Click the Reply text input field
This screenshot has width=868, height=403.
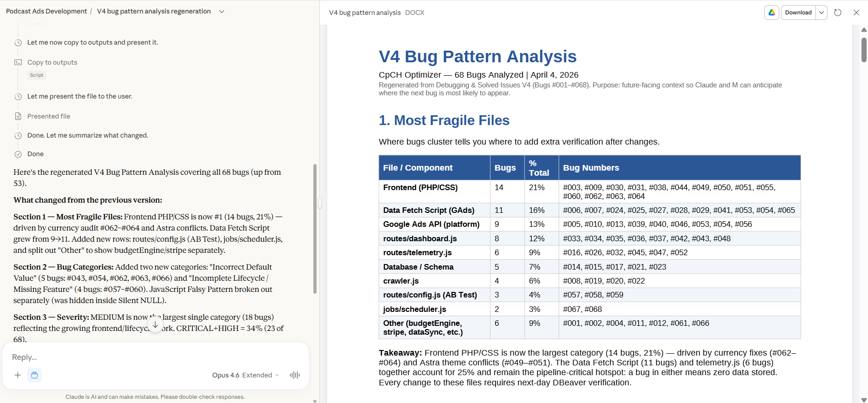pos(153,357)
